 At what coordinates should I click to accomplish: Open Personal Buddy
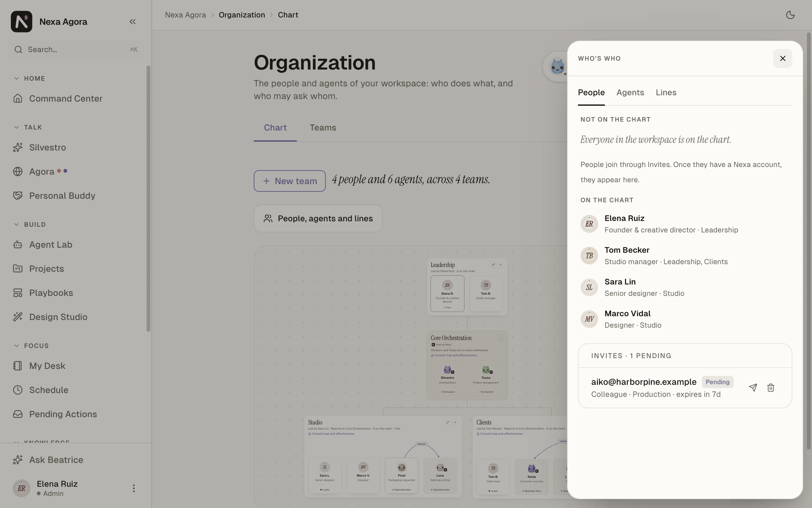tap(75, 196)
